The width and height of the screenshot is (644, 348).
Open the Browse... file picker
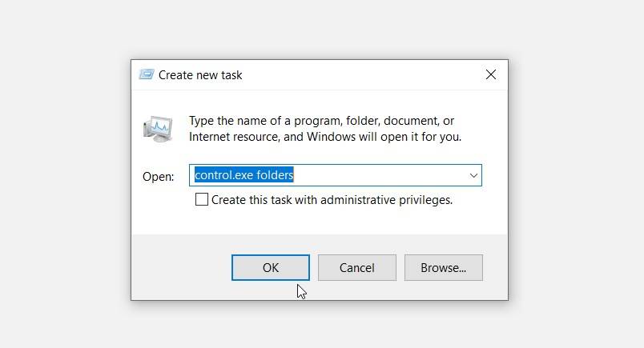pos(443,267)
